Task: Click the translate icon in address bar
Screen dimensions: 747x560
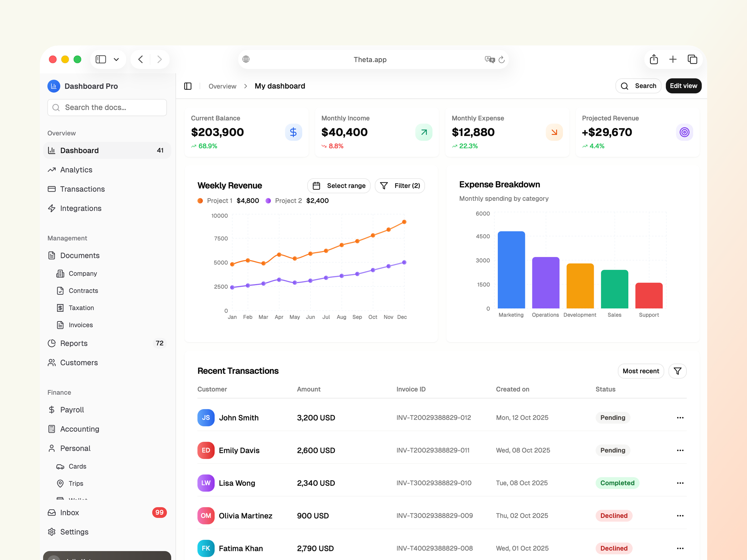Action: point(489,59)
